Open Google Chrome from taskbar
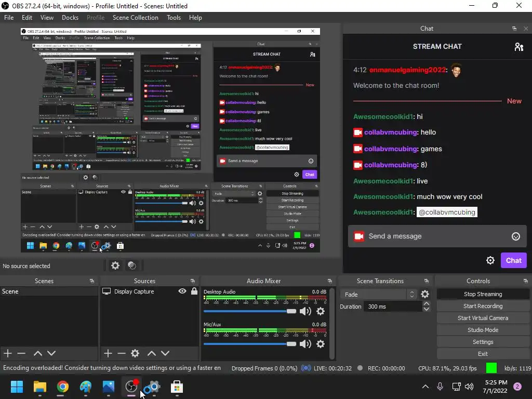The image size is (532, 399). coord(62,387)
